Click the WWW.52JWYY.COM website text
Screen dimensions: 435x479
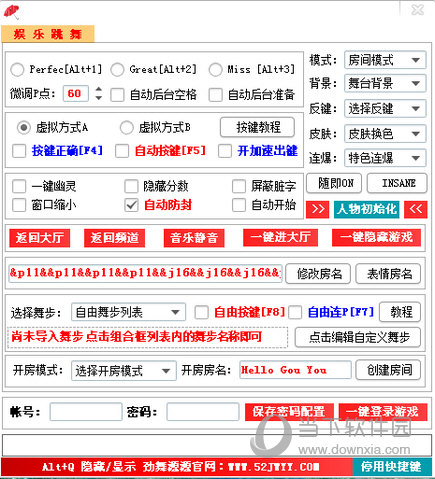click(x=274, y=467)
